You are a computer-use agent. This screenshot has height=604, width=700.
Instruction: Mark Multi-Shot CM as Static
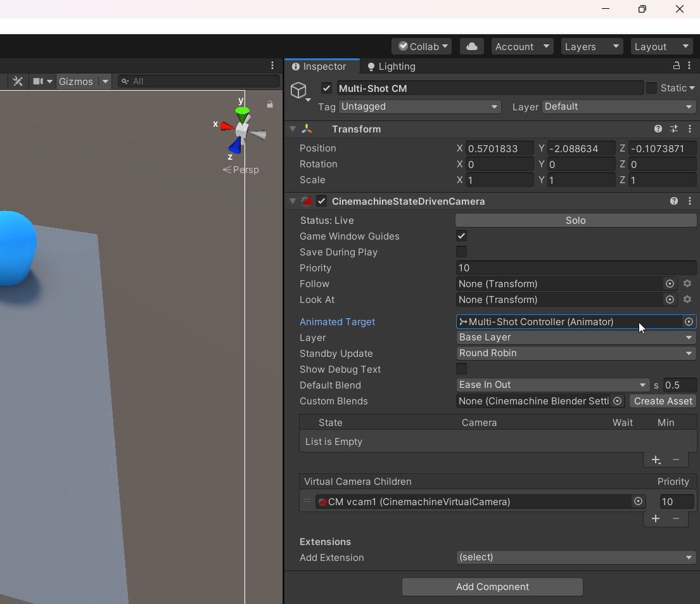pos(652,87)
